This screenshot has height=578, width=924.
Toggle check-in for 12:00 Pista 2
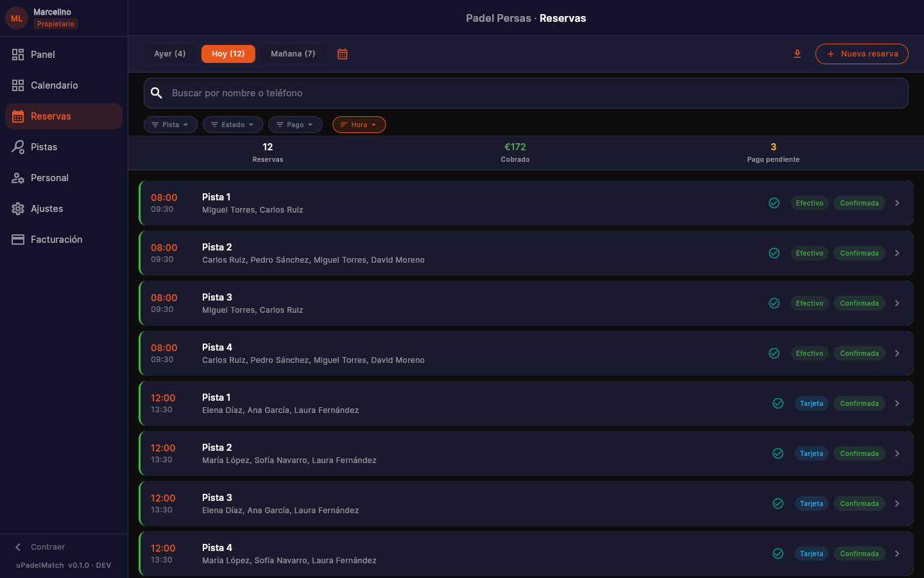(x=778, y=453)
